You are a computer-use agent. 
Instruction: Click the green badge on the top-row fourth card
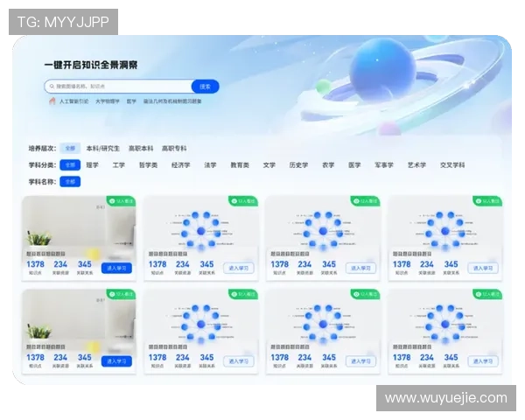[488, 201]
